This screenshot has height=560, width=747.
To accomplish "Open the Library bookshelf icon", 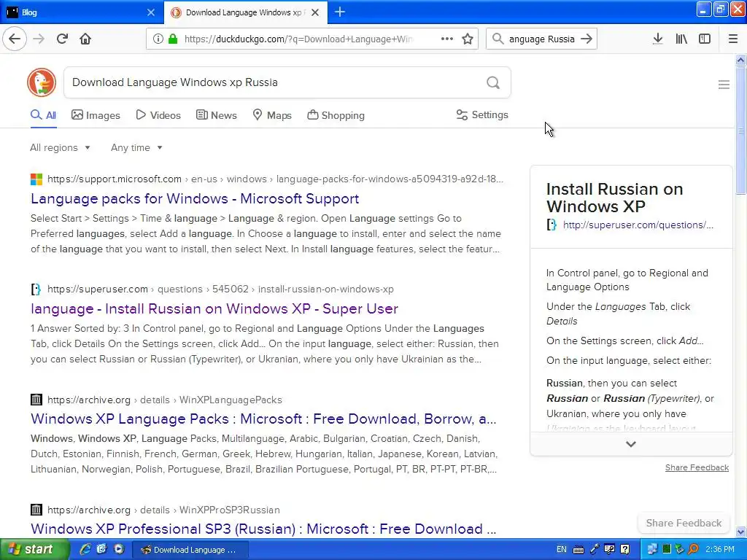I will click(681, 39).
